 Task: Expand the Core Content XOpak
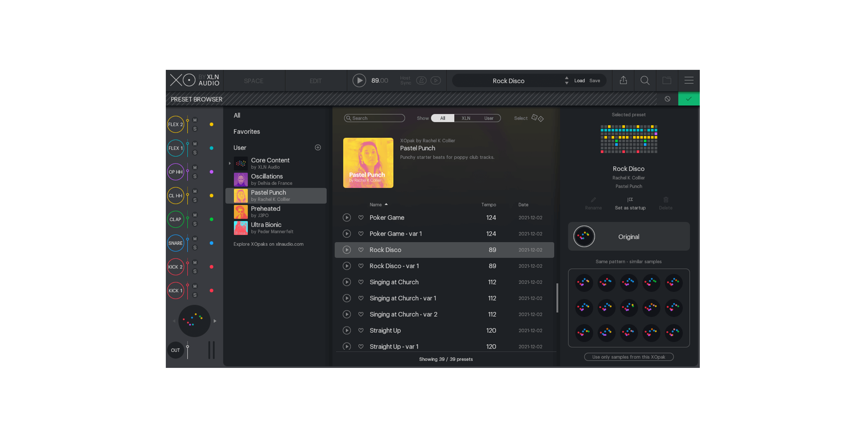[x=230, y=163]
